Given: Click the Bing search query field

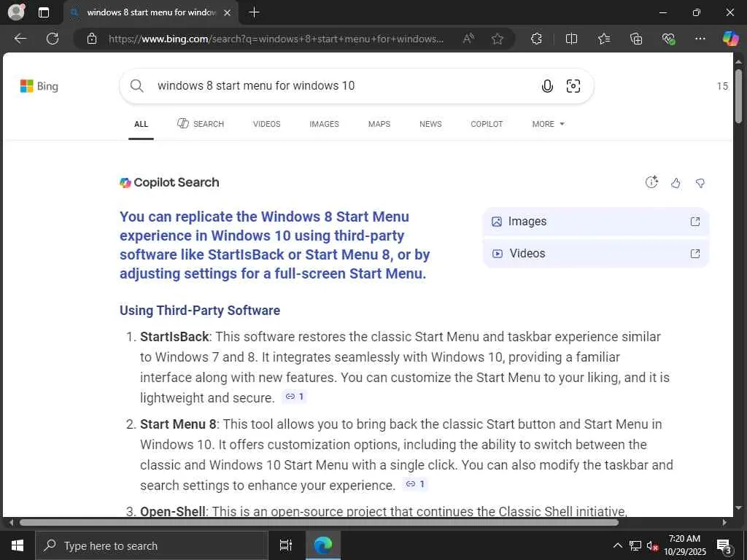Looking at the screenshot, I should click(343, 86).
